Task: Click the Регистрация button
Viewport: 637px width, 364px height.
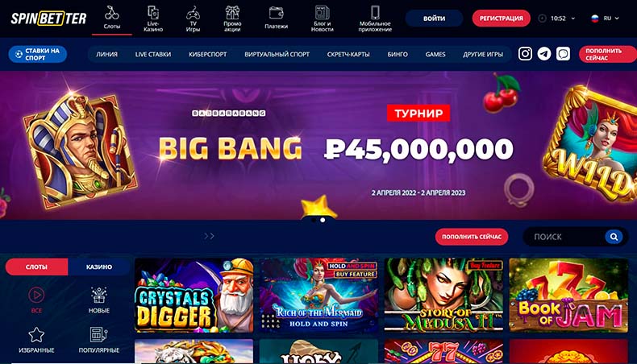Action: pyautogui.click(x=502, y=19)
